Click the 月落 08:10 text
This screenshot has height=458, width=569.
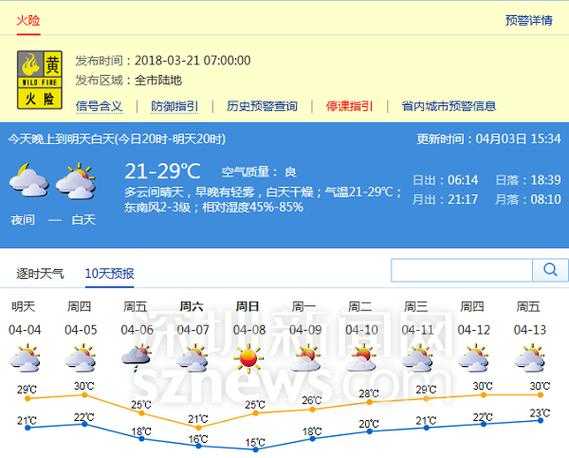(528, 199)
